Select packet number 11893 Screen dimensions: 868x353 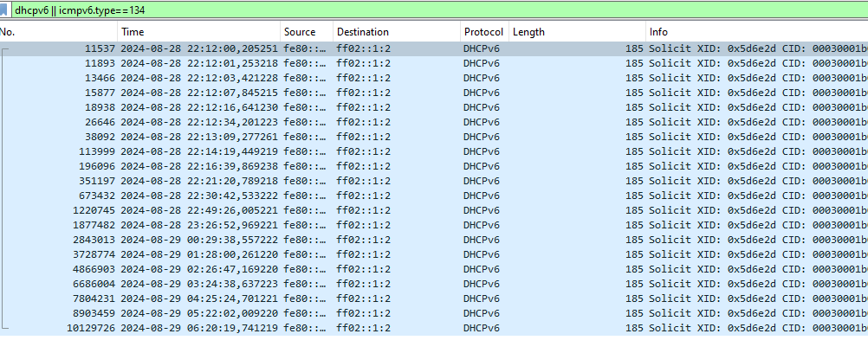click(434, 63)
